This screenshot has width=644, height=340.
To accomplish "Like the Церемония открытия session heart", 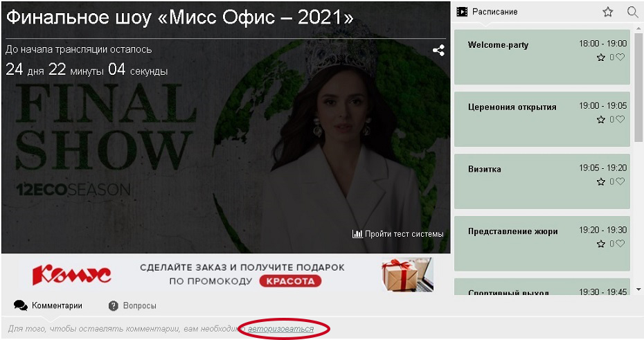I will tap(620, 119).
